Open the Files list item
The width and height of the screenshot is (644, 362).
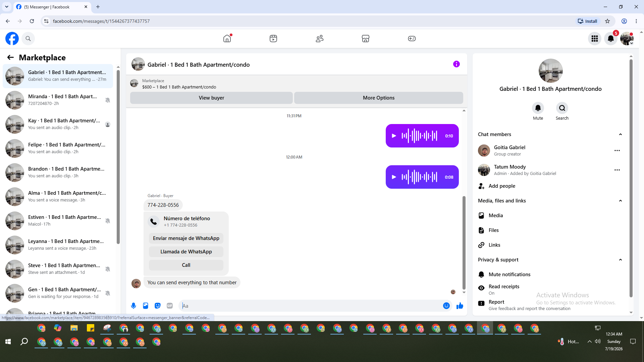point(550,230)
